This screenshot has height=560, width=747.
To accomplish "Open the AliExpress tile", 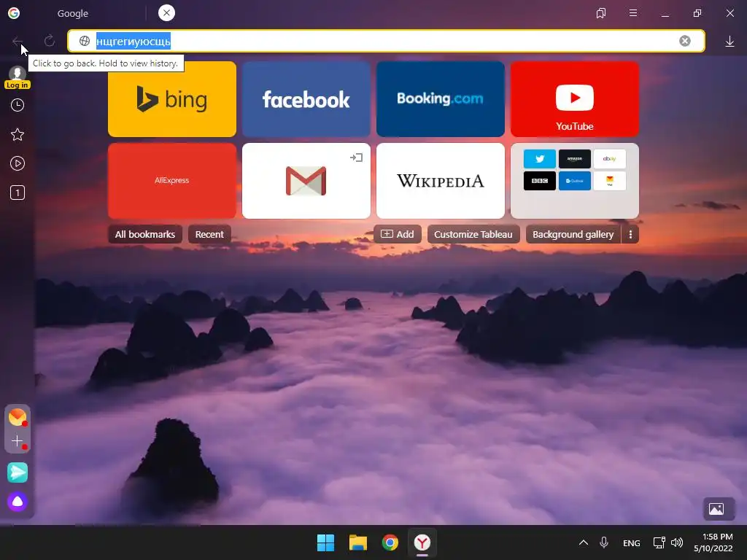I will [x=172, y=181].
